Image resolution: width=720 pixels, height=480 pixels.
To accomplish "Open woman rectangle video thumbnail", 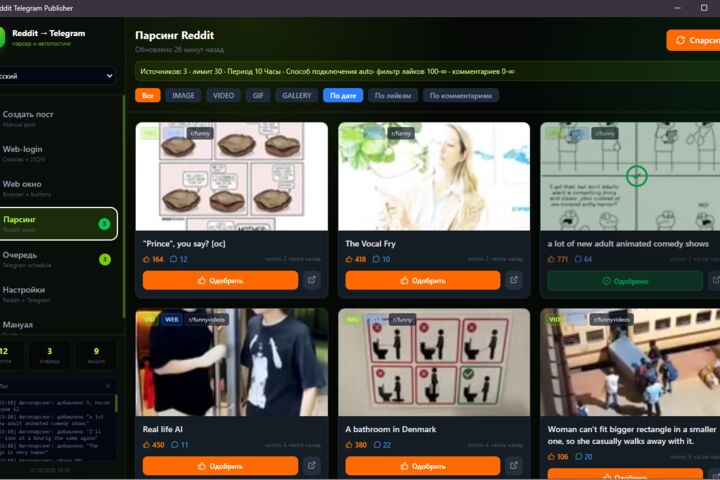I will tap(630, 362).
